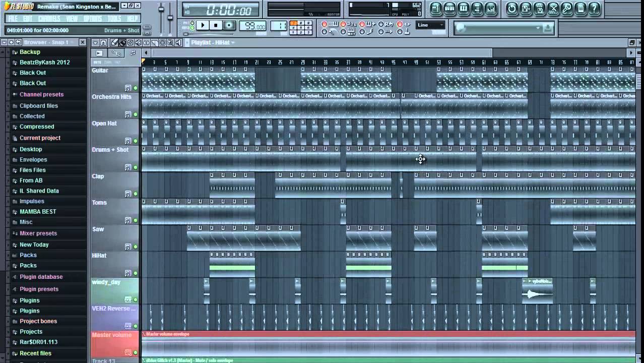
Task: Open the playlist window
Action: [x=436, y=9]
